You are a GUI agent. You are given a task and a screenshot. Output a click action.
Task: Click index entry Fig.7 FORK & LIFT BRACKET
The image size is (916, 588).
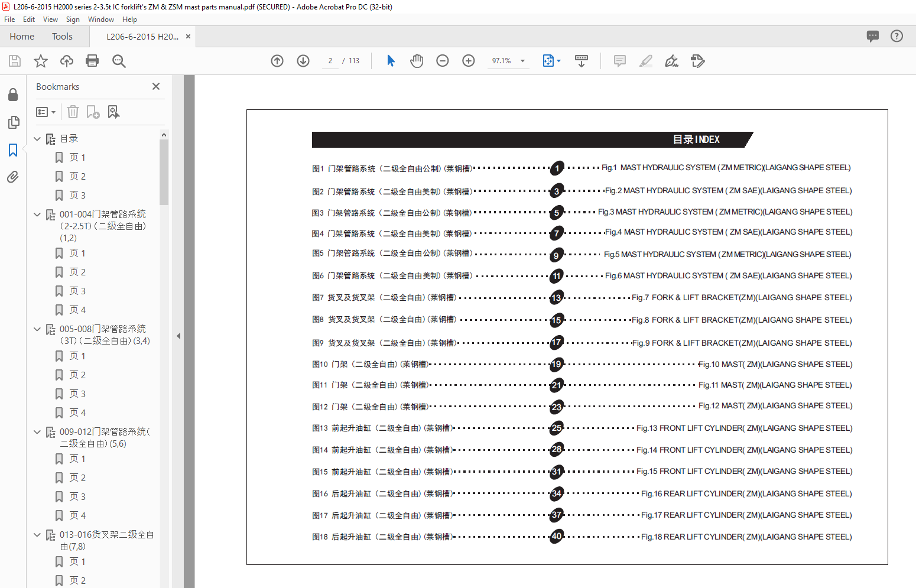pyautogui.click(x=742, y=298)
